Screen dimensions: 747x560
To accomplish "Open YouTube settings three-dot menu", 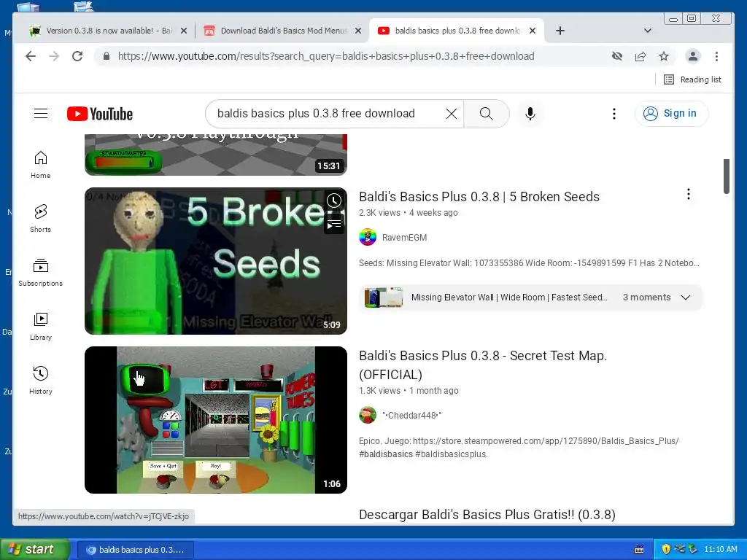I will [614, 113].
